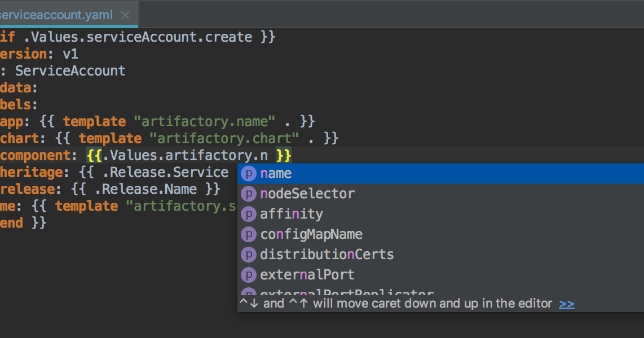The image size is (644, 338).
Task: Click the "ServiceAccount" value in the editor
Action: click(x=70, y=70)
